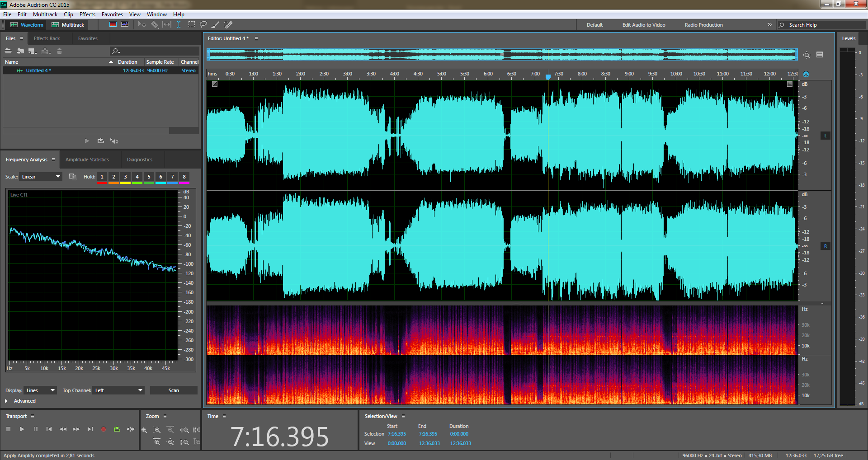The image size is (868, 460).
Task: Select the Move tool
Action: coord(142,24)
